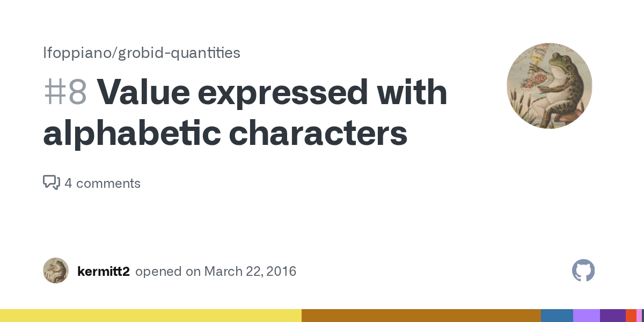Click the orange-red language bar segment

631,316
